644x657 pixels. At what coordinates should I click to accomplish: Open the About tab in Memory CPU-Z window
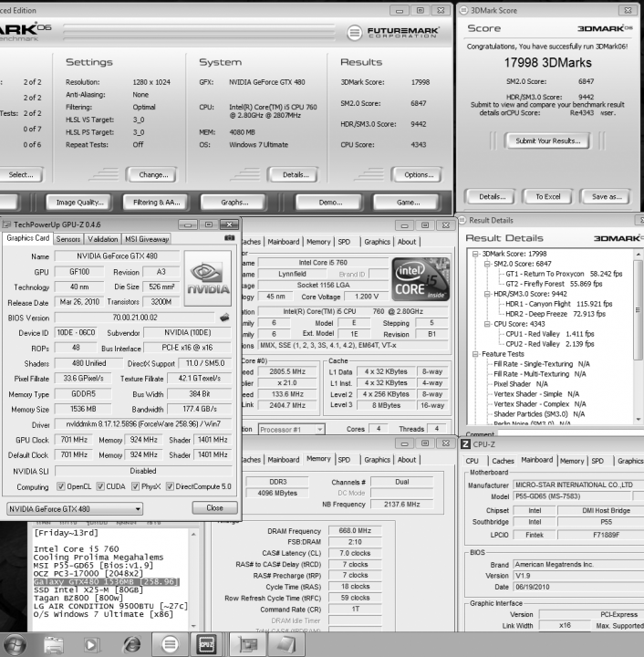(407, 460)
